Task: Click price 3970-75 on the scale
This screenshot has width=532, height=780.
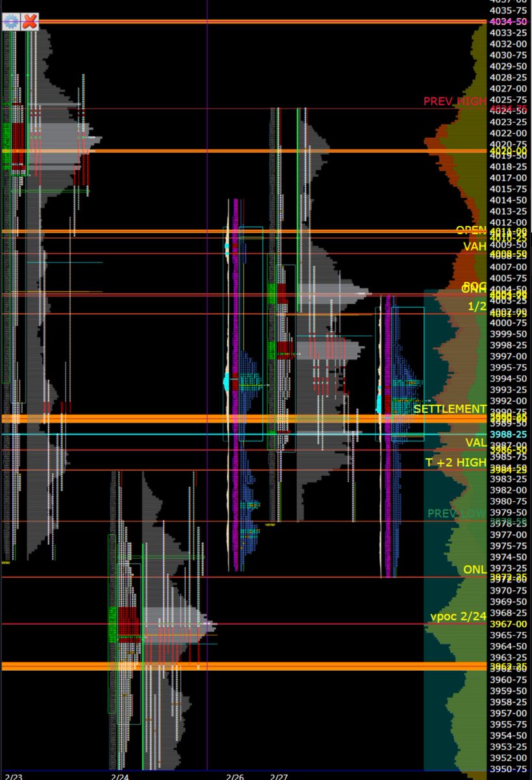Action: tap(509, 590)
